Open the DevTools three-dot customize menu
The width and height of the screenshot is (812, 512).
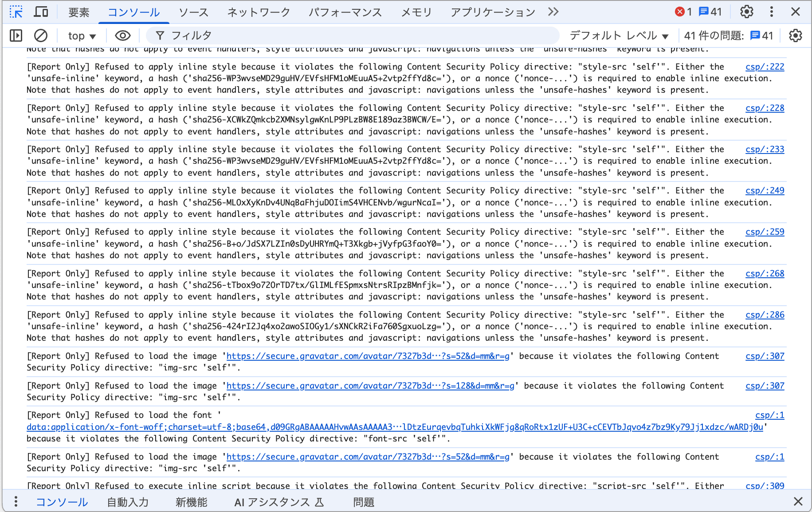click(x=772, y=12)
